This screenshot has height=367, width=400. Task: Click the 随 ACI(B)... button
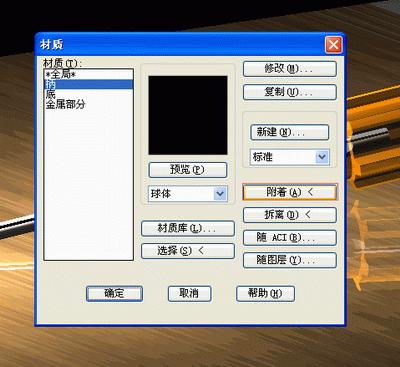pos(290,238)
